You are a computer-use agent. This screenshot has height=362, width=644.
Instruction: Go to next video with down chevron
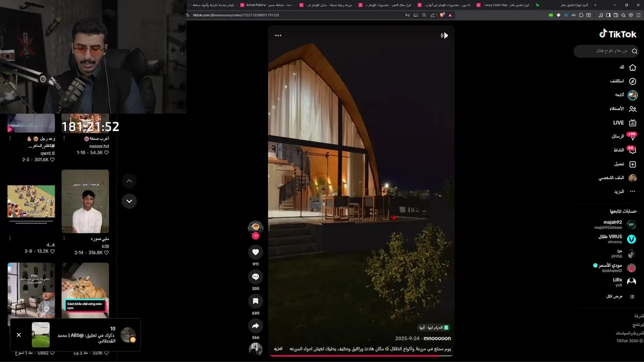(129, 201)
